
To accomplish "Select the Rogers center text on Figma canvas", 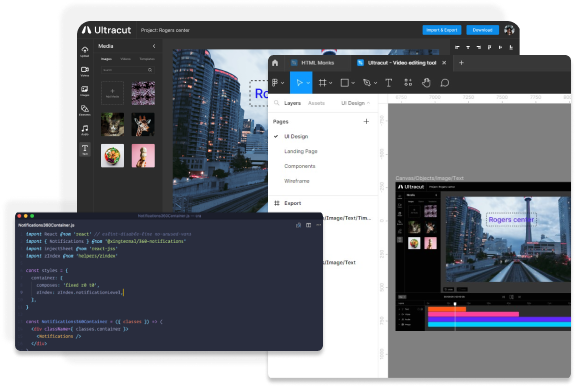I will (x=511, y=220).
